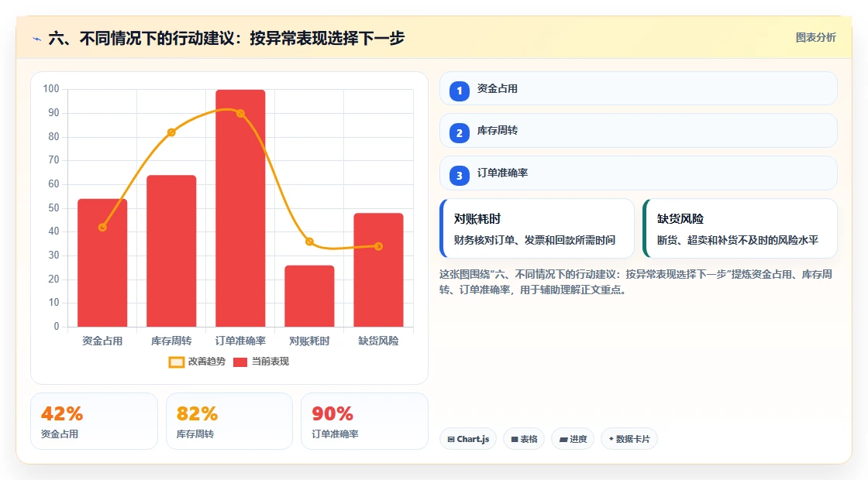This screenshot has width=868, height=480.
Task: Toggle the 当前表现 red legend swatch
Action: coord(239,362)
